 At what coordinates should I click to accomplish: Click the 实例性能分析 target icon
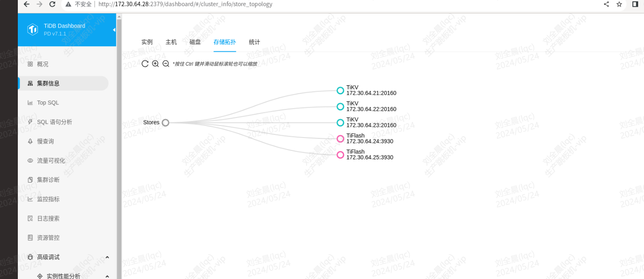(x=40, y=276)
